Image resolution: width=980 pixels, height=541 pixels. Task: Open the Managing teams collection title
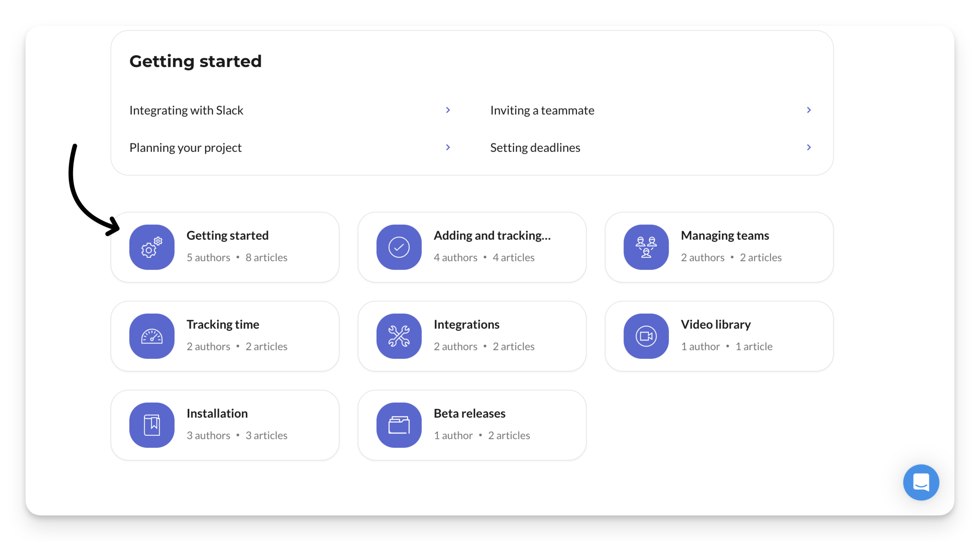(x=725, y=236)
